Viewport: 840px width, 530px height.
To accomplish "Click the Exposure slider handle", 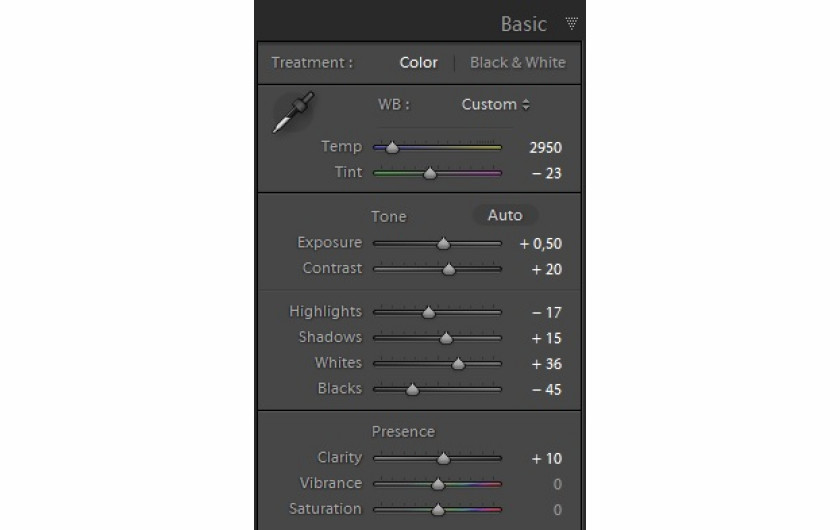I will click(444, 243).
